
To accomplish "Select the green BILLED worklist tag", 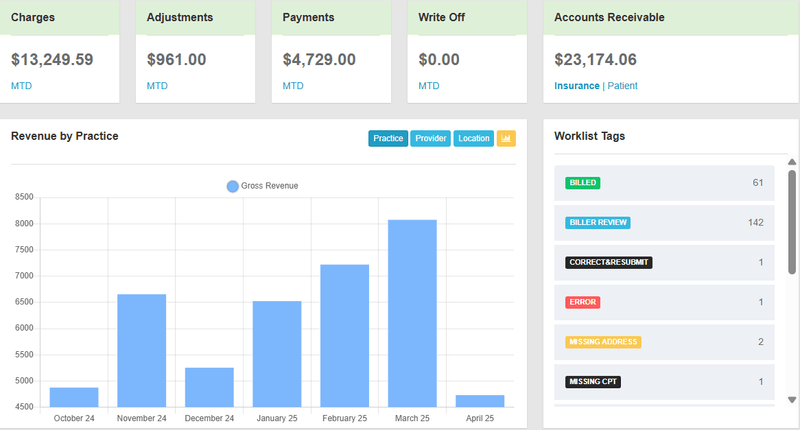I will point(582,183).
